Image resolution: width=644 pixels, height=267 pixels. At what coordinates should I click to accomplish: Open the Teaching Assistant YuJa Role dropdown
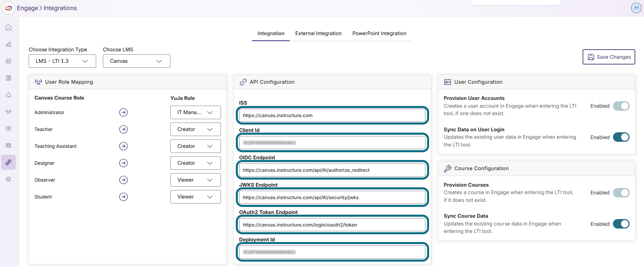coord(196,146)
